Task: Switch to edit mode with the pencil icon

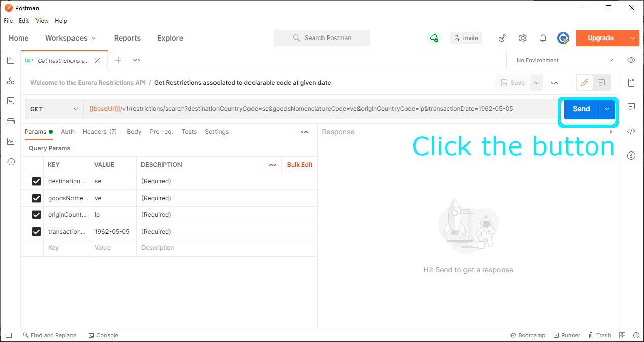Action: click(x=585, y=83)
